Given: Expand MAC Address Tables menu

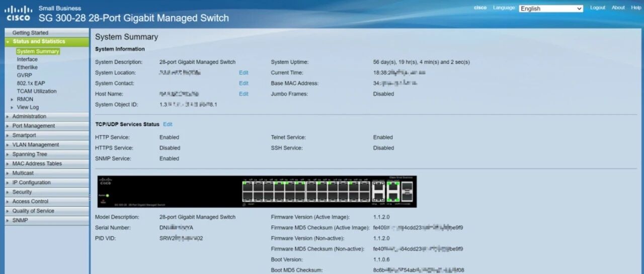Looking at the screenshot, I should (47, 164).
